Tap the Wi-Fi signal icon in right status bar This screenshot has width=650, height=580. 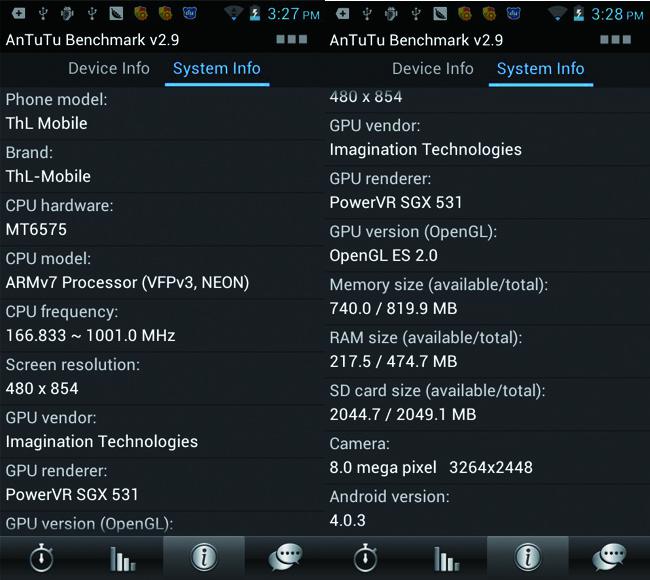(557, 14)
